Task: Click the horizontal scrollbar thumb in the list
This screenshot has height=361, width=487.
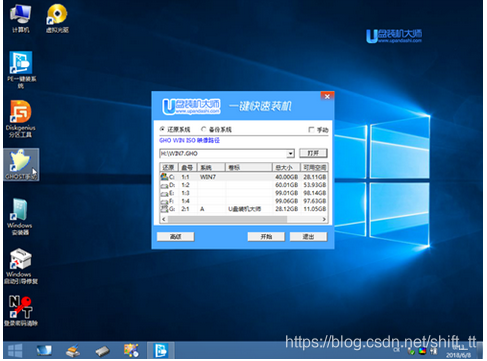Action: 227,219
